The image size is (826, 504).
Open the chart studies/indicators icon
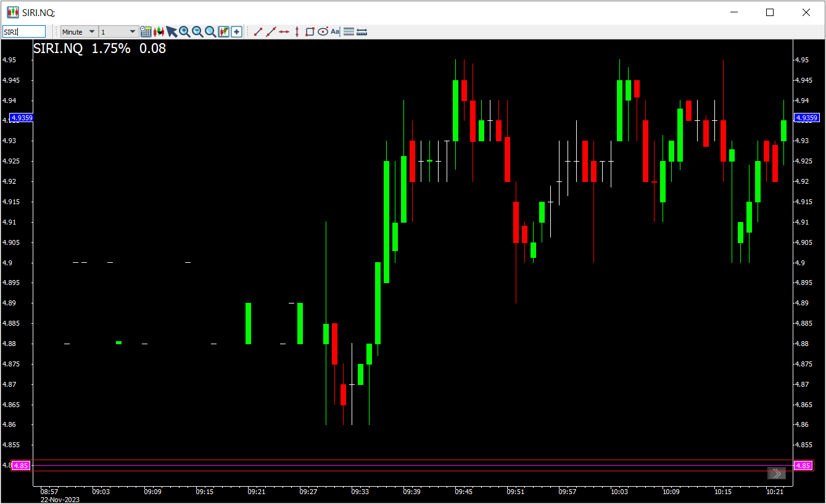(223, 31)
